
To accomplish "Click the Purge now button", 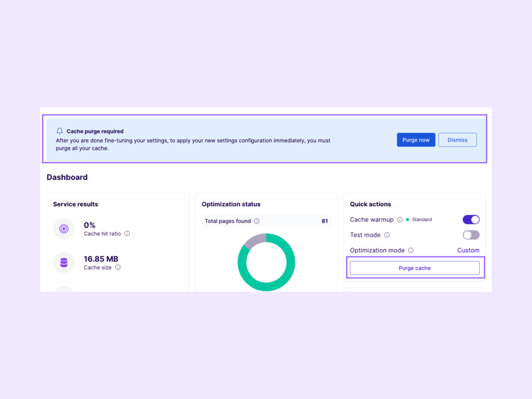I will (x=416, y=140).
